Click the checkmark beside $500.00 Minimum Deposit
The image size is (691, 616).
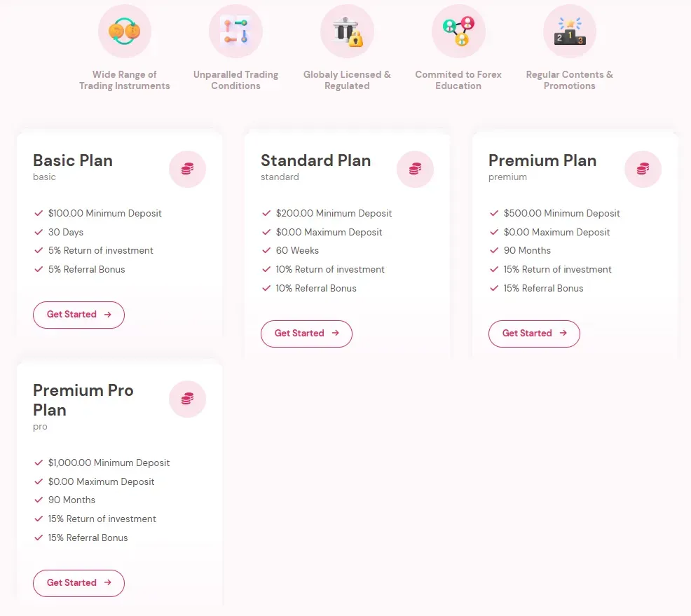tap(494, 213)
